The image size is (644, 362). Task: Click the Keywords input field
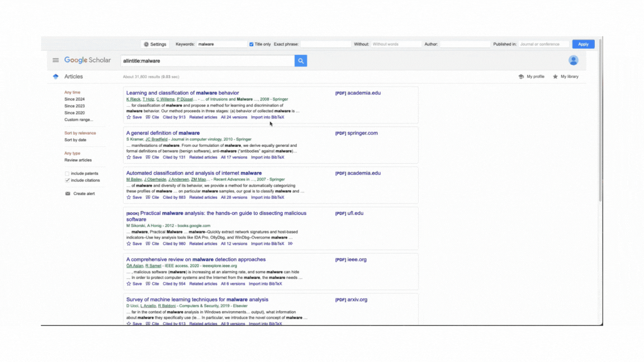click(x=221, y=44)
